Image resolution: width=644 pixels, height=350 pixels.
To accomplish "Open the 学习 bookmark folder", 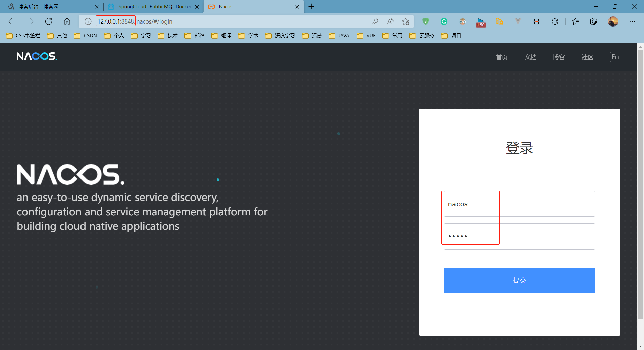I will 141,36.
